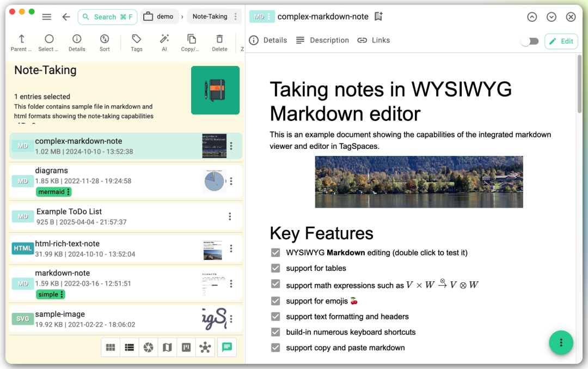Toggle the support math expressions checkbox

point(275,284)
